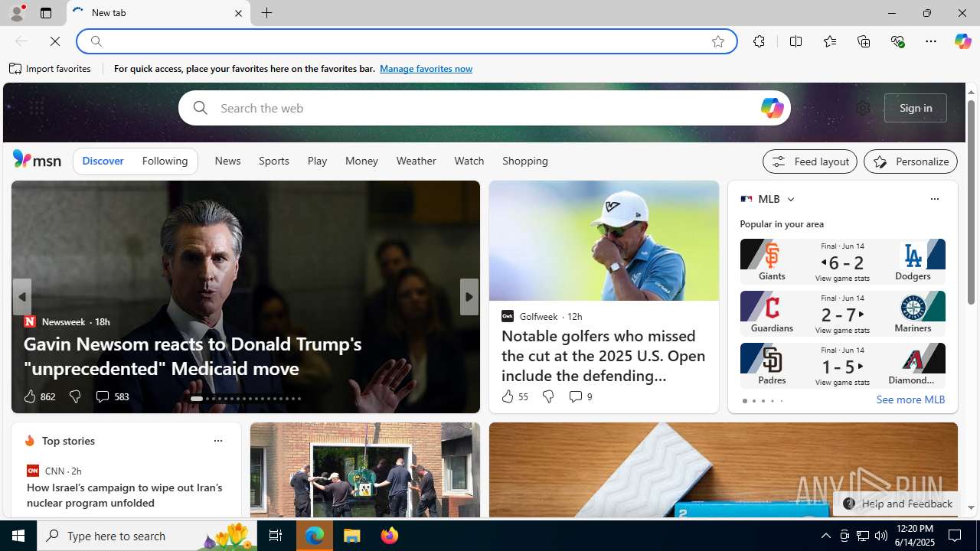Open the Extensions icon

[759, 41]
